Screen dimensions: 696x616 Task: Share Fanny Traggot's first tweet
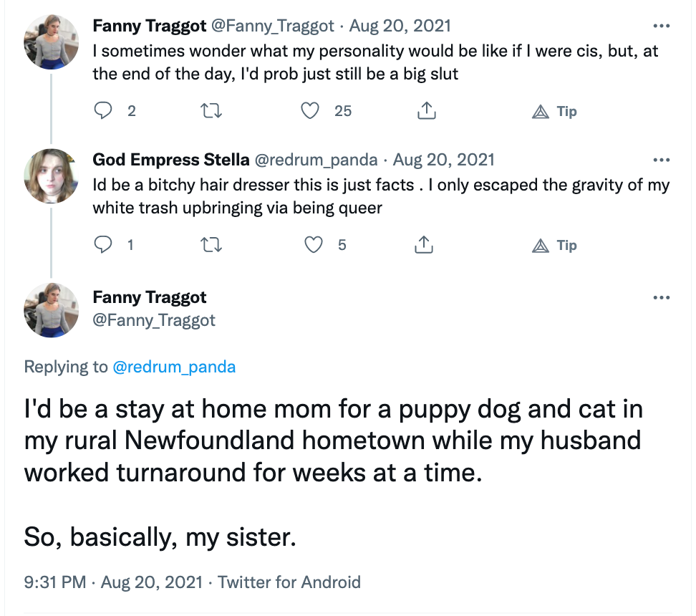pos(427,110)
